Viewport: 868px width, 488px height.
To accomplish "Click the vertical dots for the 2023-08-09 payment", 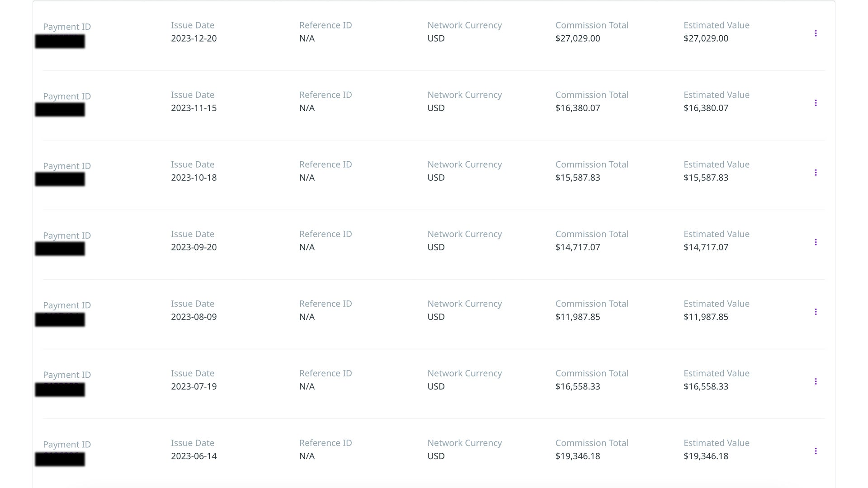I will [816, 312].
